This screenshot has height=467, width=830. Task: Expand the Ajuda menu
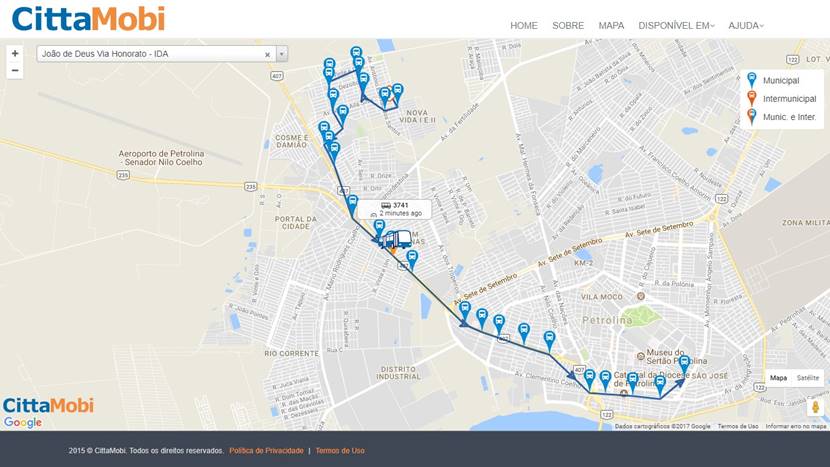746,25
